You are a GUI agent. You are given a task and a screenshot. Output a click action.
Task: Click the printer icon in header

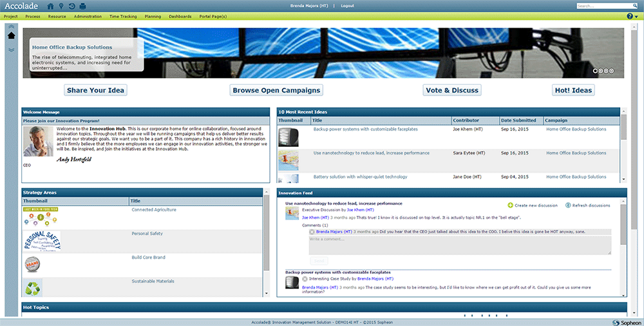(82, 6)
